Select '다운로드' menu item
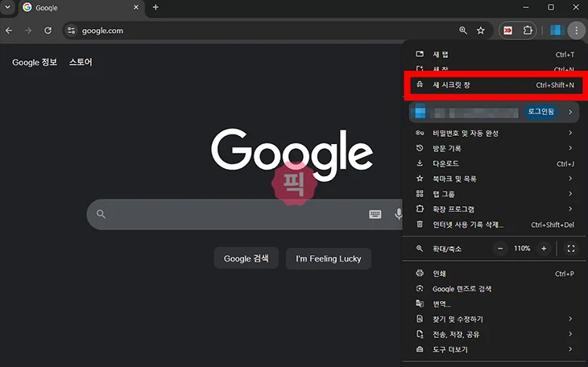Image resolution: width=588 pixels, height=367 pixels. pyautogui.click(x=495, y=163)
